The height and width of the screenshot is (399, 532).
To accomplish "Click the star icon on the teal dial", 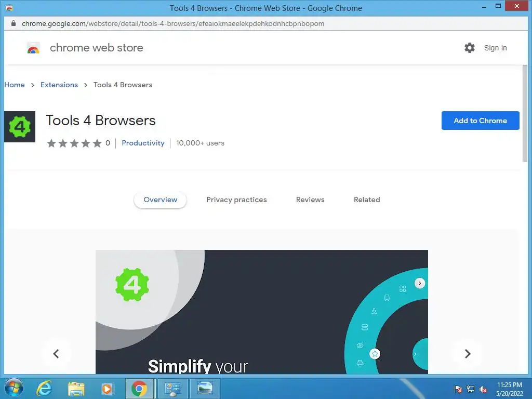I will point(375,354).
